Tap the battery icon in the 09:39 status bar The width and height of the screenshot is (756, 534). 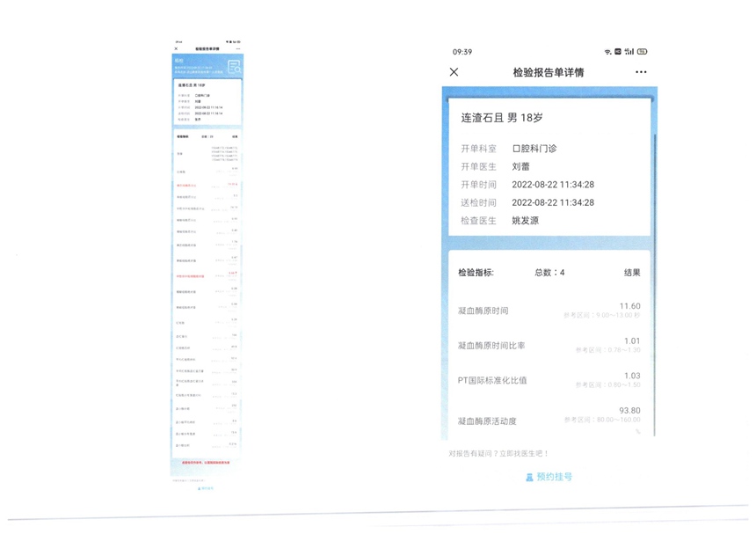click(x=643, y=52)
